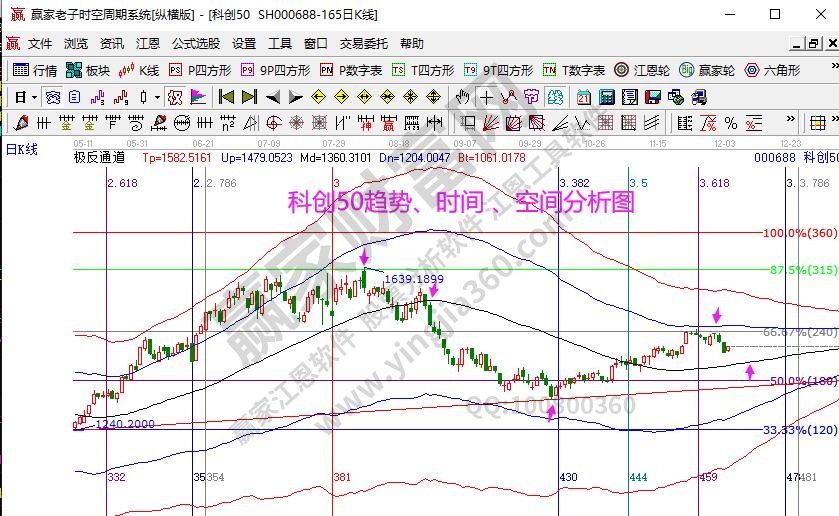The image size is (839, 516).
Task: Toggle the crosshair cursor mode
Action: (486, 97)
